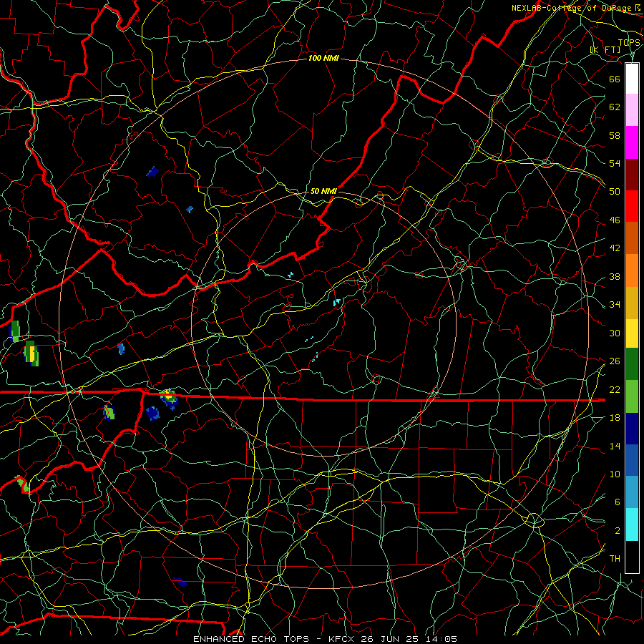
Task: Click the '54' legend value
Action: pos(615,163)
